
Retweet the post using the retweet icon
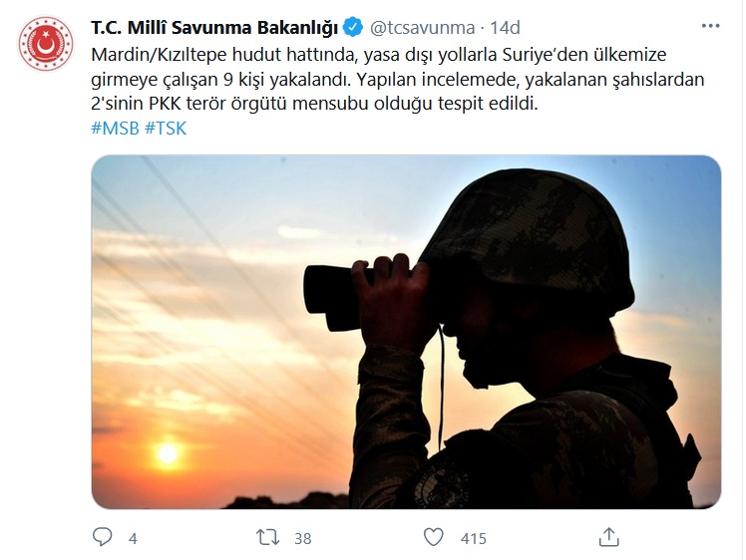[268, 538]
